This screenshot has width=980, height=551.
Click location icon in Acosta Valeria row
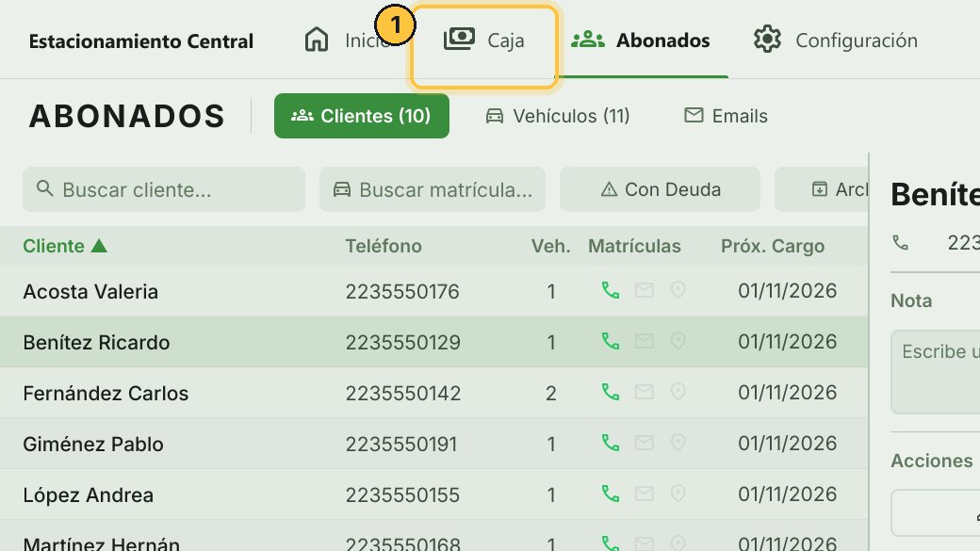[678, 290]
